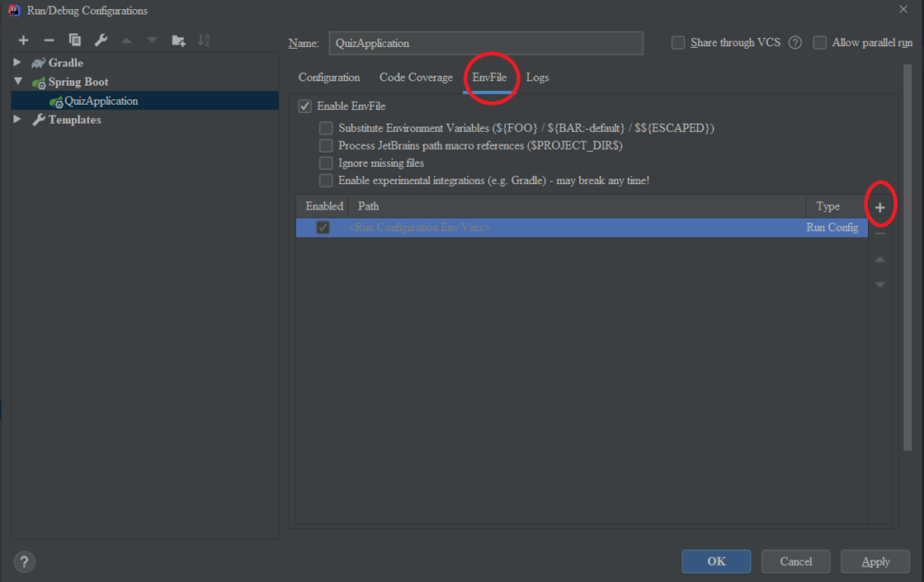The height and width of the screenshot is (582, 924).
Task: Create a new configuration folder
Action: pyautogui.click(x=178, y=40)
